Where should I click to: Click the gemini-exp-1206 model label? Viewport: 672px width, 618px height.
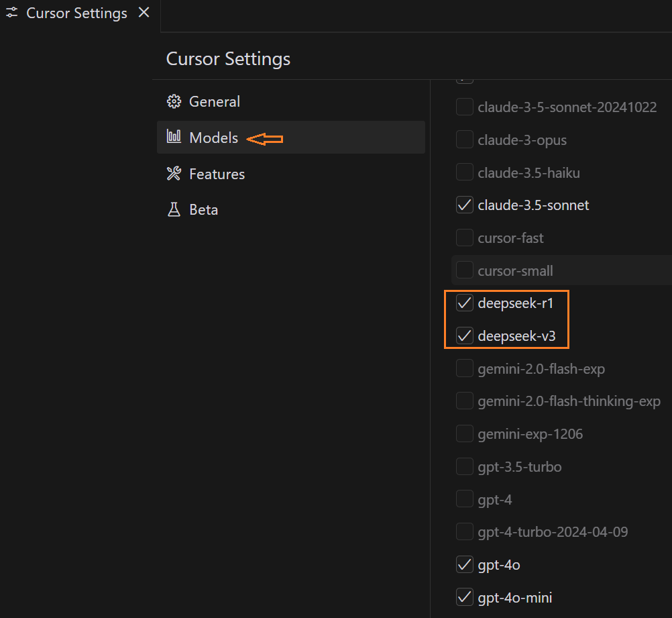pyautogui.click(x=530, y=434)
